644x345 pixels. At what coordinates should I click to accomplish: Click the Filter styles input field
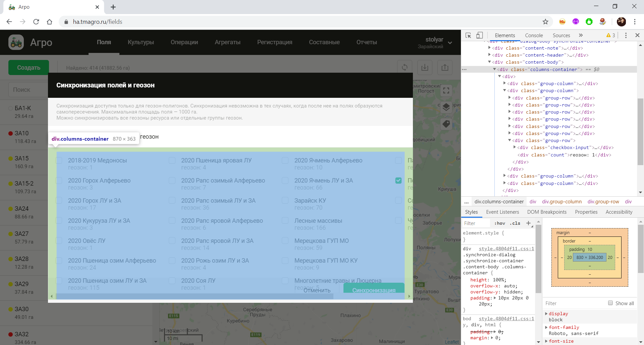pos(476,223)
